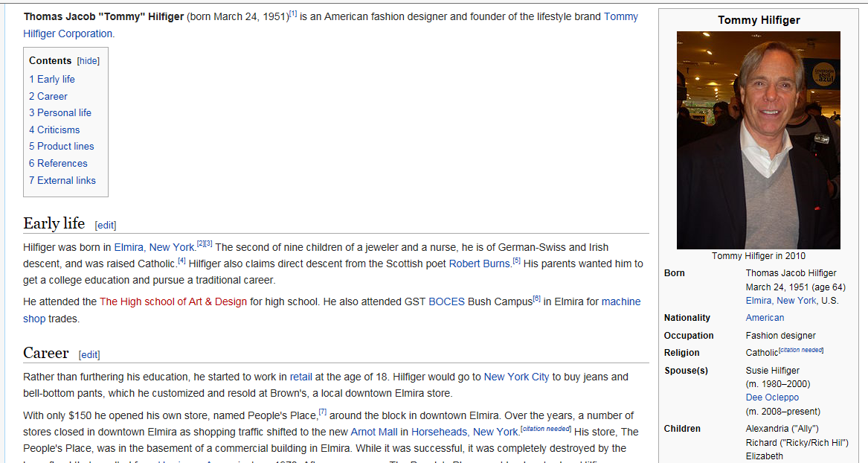This screenshot has width=868, height=463.
Task: Follow the BOCES link
Action: [447, 301]
